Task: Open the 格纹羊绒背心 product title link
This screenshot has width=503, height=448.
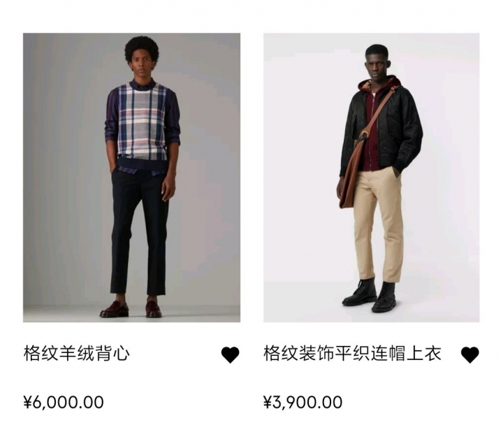Action: click(77, 354)
